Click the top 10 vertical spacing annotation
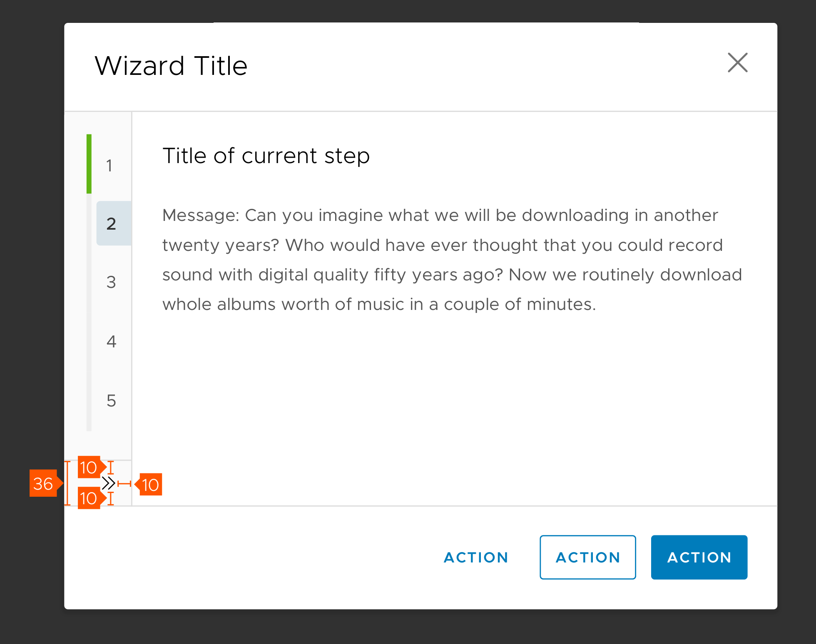The width and height of the screenshot is (816, 644). click(x=89, y=468)
